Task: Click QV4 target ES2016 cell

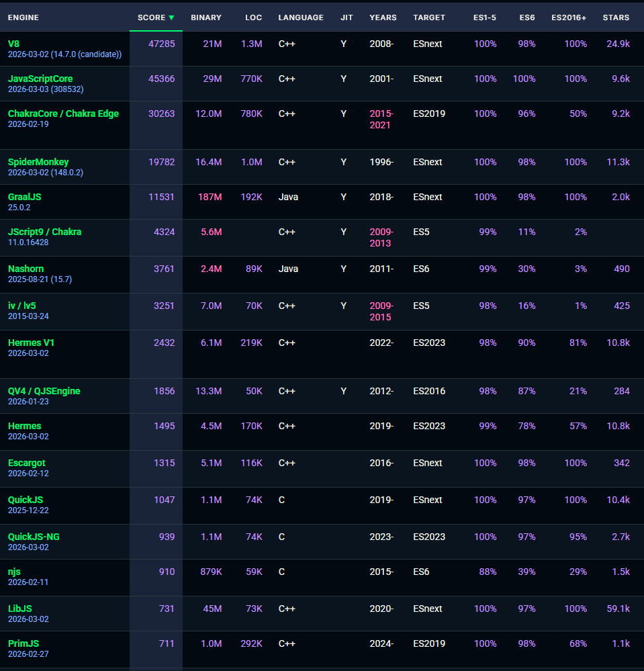Action: [429, 391]
